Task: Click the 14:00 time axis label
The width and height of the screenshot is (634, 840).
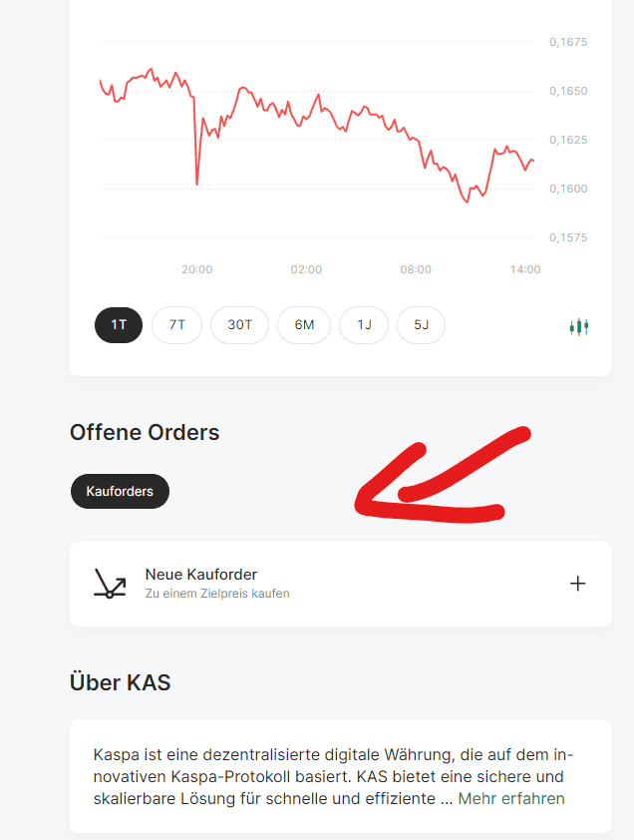Action: point(524,269)
